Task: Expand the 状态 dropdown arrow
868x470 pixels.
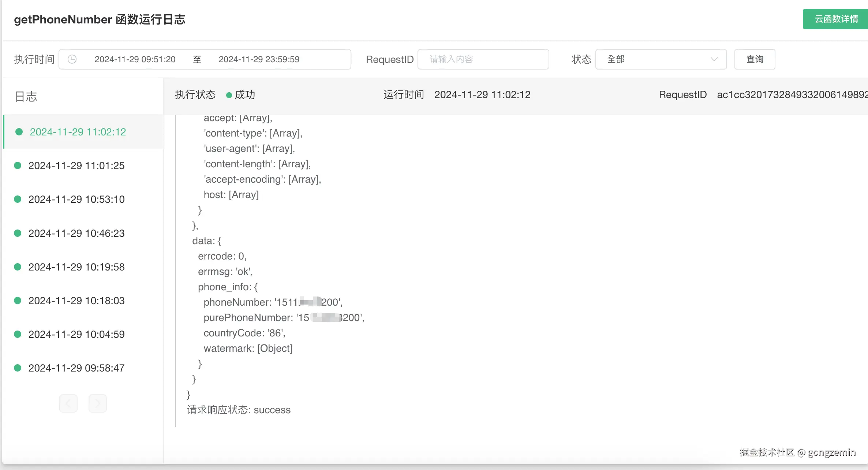Action: point(714,59)
